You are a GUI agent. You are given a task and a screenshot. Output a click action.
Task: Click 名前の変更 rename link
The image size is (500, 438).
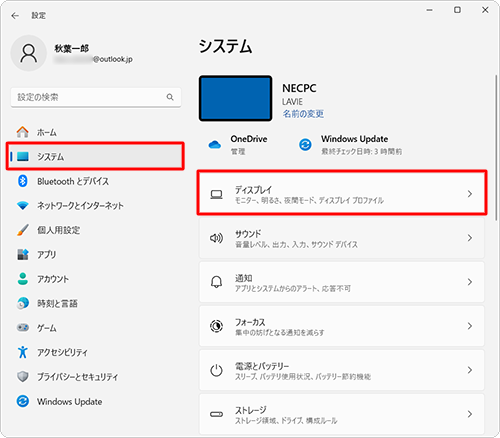click(x=303, y=114)
